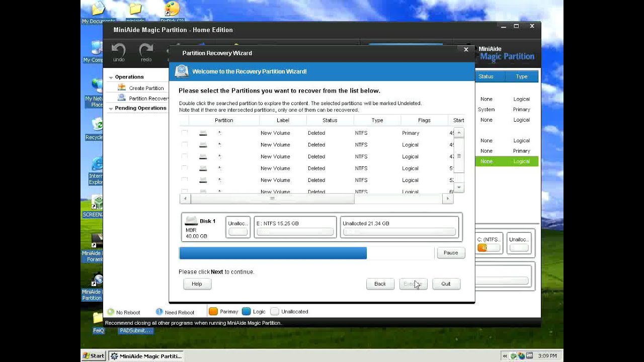644x362 pixels.
Task: Click the Quit button
Action: (x=446, y=284)
